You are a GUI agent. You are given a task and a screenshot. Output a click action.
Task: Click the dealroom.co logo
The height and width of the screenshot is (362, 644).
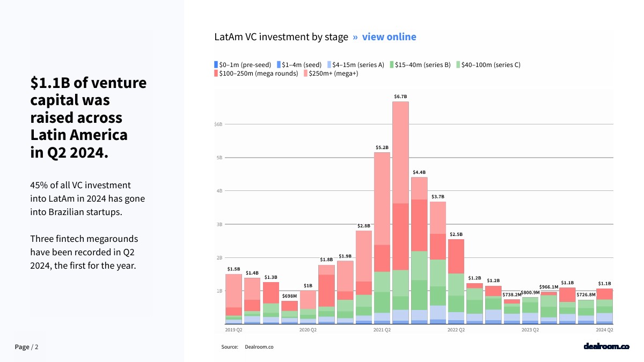click(x=606, y=346)
